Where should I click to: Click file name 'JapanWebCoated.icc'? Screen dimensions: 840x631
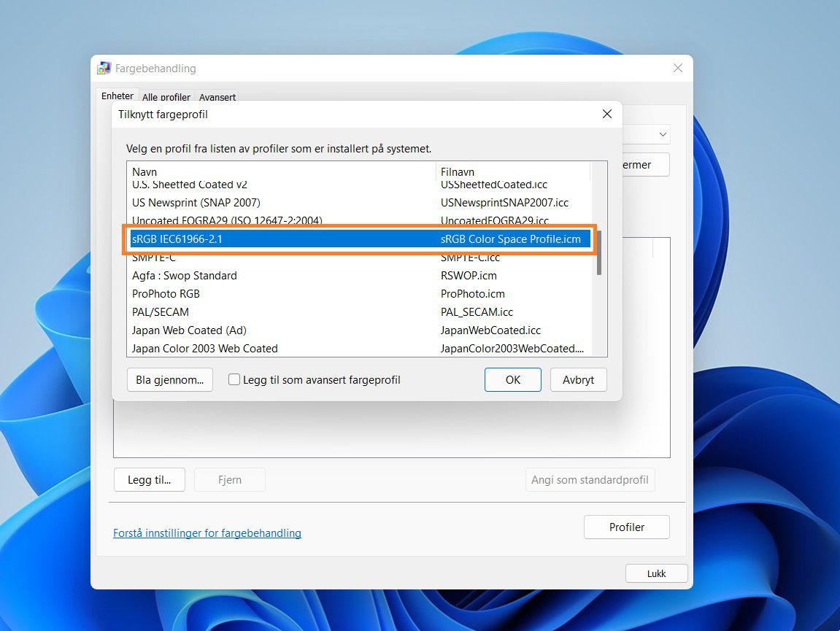(x=490, y=330)
